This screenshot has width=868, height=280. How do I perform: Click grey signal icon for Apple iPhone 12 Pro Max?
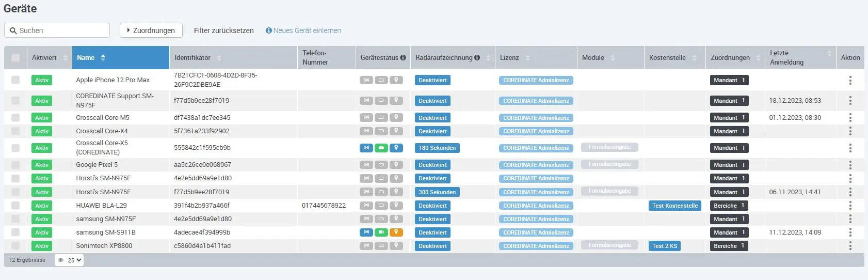(366, 80)
